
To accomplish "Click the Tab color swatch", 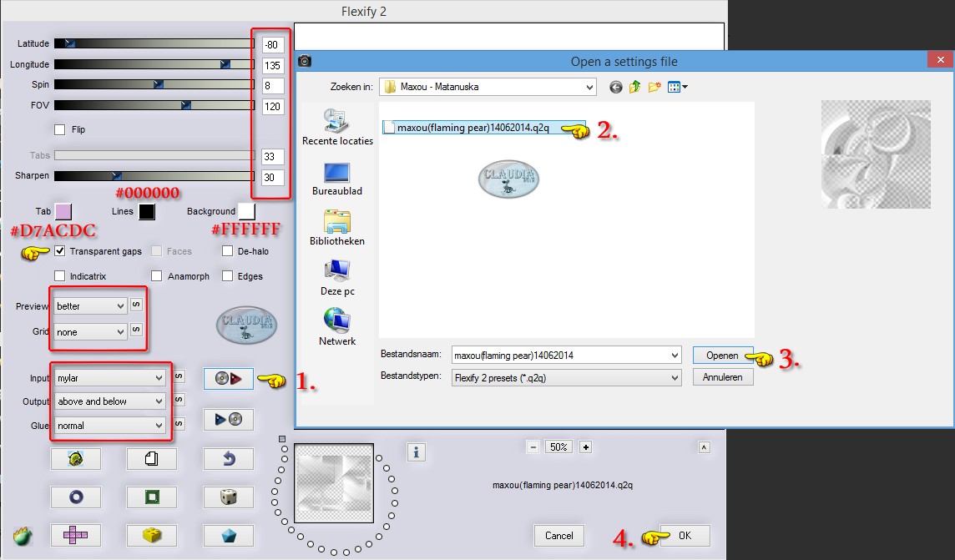I will coord(63,212).
